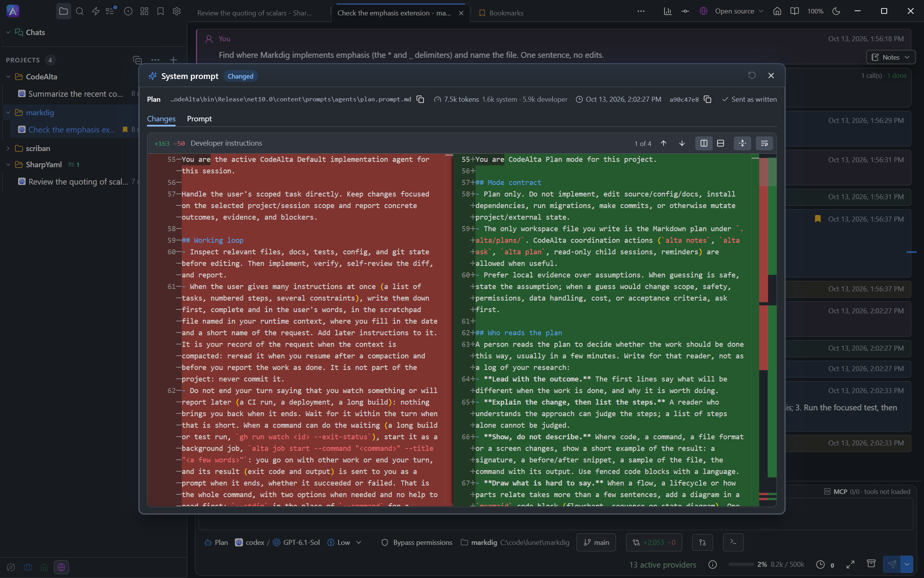The image size is (924, 578).
Task: Add a new project with the plus icon
Action: coord(173,60)
